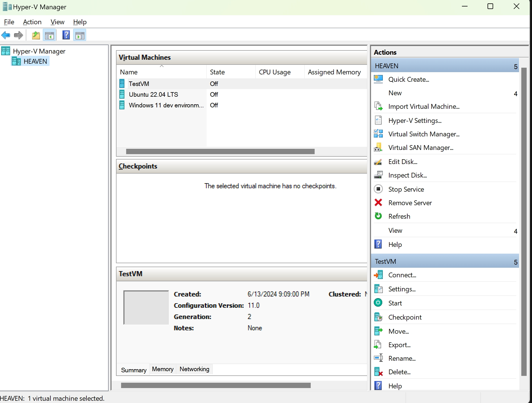Select the TestVM row in Virtual Machines
532x403 pixels.
[x=242, y=84]
